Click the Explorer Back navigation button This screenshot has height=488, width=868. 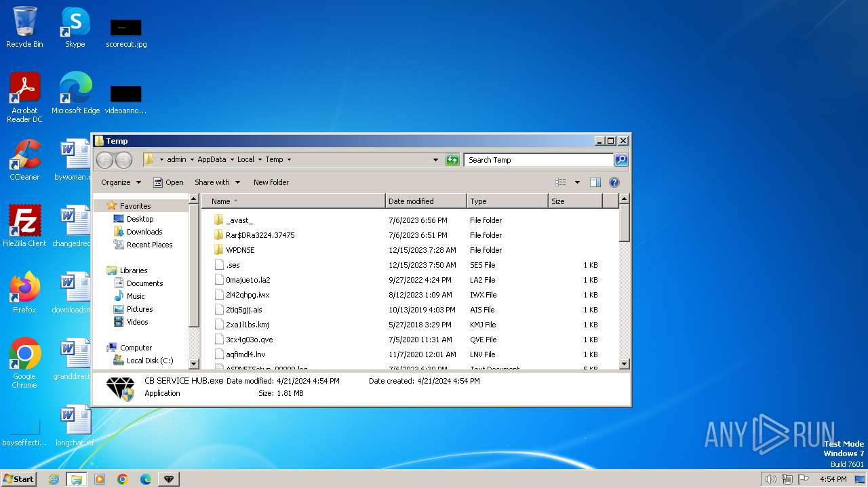point(104,160)
